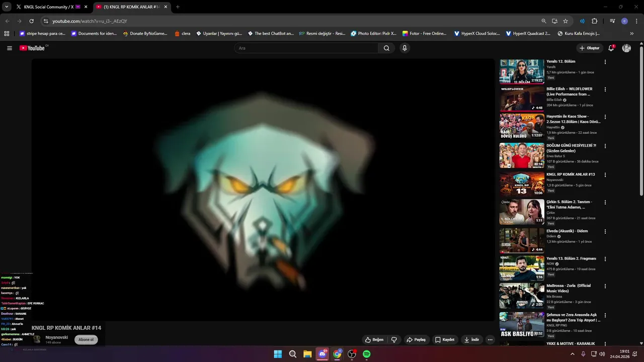Open the Chrome zoom magnifier in address bar
The image size is (644, 362).
(543, 21)
